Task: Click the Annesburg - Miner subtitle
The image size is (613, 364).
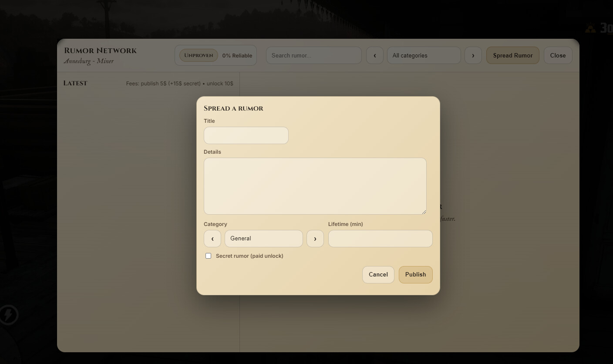Action: click(x=89, y=61)
